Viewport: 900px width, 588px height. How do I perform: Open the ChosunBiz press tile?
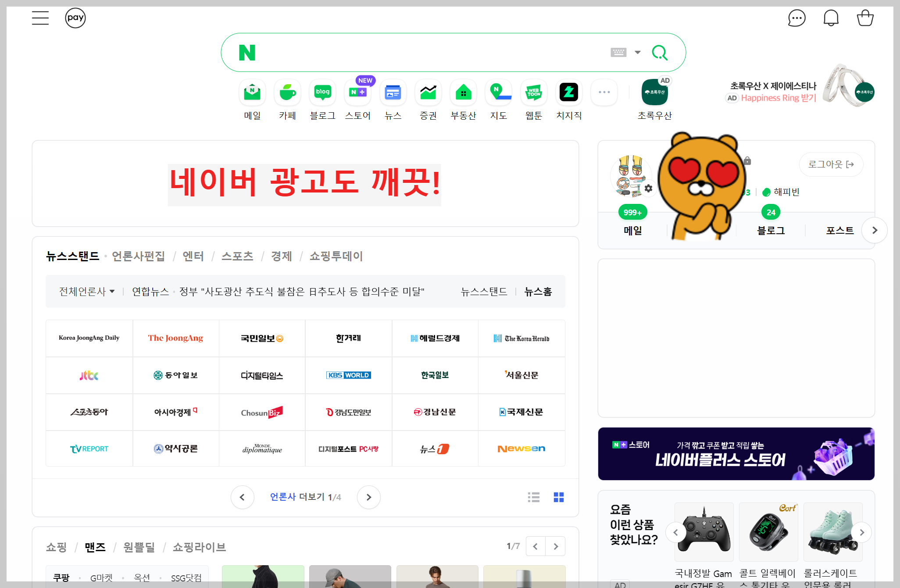coord(262,412)
